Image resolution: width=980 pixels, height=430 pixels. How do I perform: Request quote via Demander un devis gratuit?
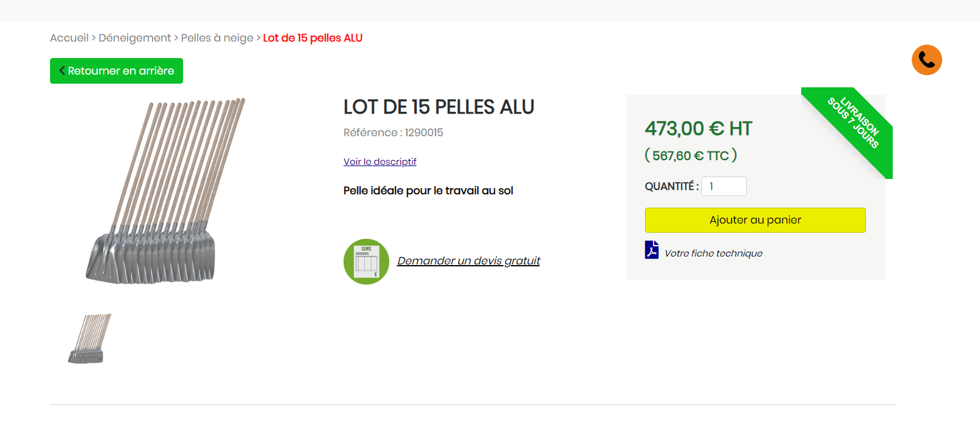pyautogui.click(x=468, y=261)
